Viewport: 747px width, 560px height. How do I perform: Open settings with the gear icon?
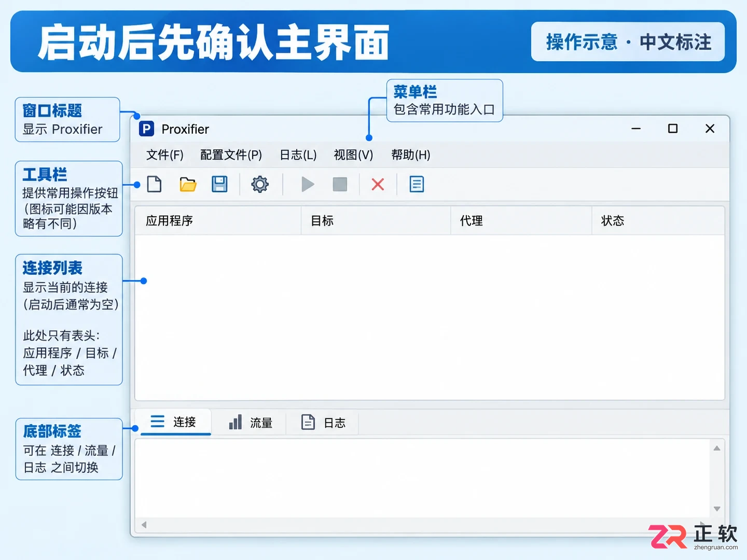click(260, 184)
